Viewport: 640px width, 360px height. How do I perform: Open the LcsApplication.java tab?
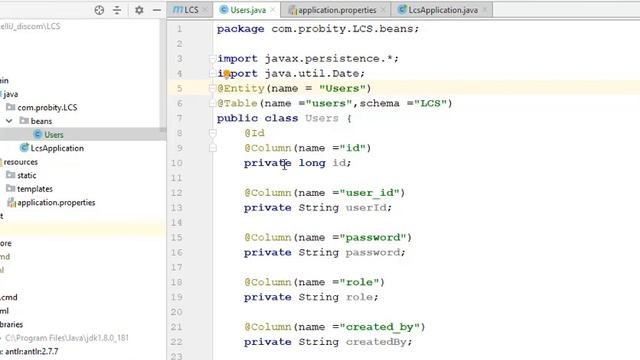pos(443,10)
